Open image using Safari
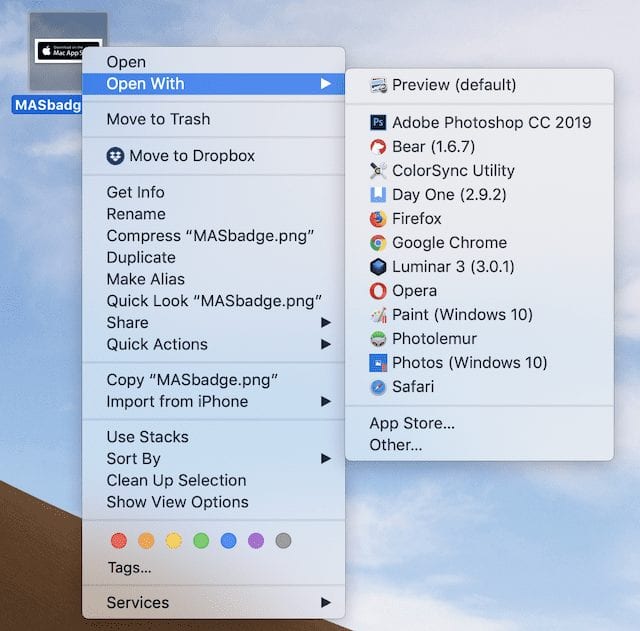Viewport: 640px width, 631px height. [412, 386]
